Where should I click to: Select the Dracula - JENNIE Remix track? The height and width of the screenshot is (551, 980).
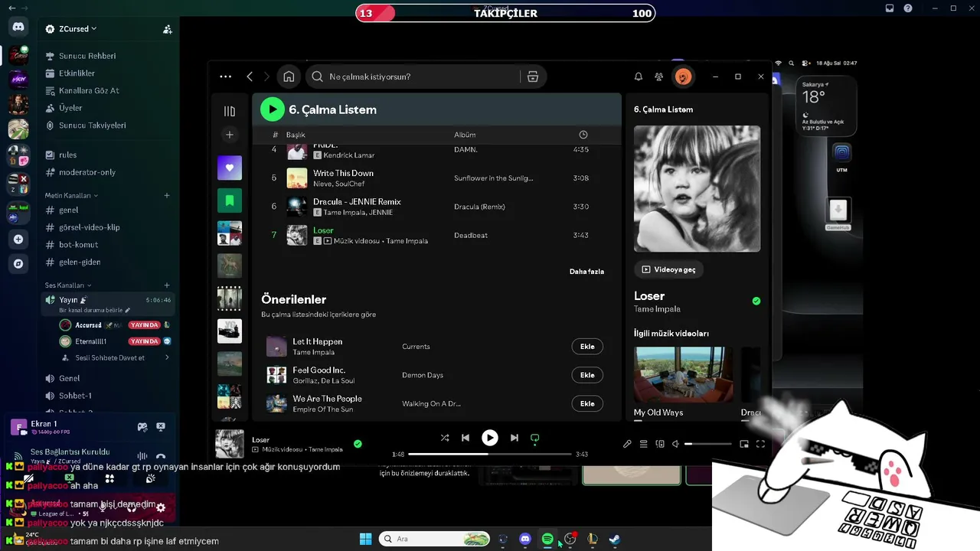pos(436,207)
